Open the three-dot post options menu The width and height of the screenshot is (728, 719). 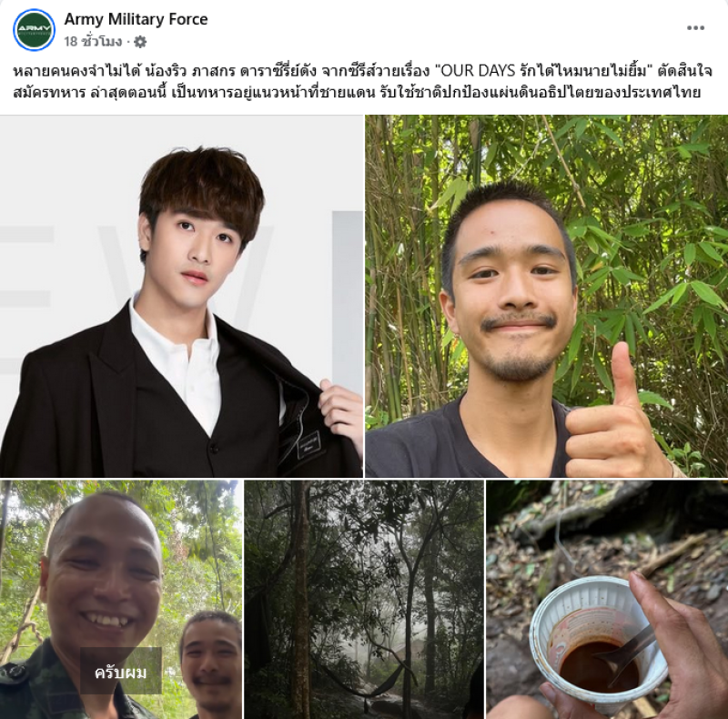(695, 28)
